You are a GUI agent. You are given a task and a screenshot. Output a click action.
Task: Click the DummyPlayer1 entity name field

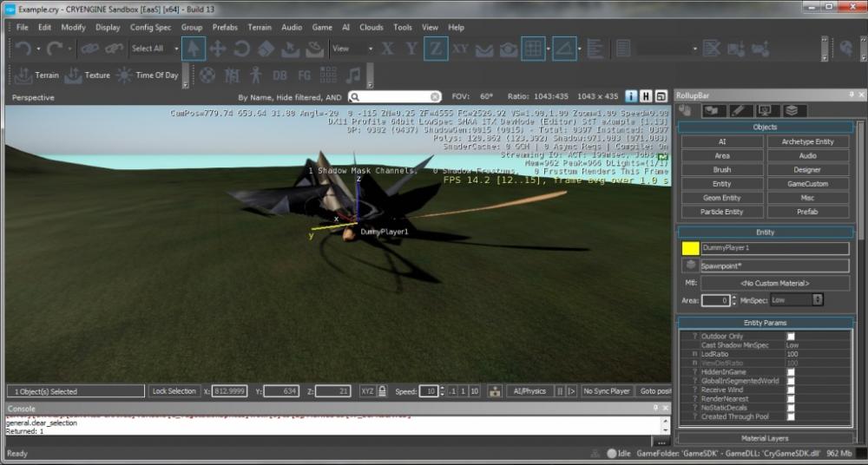click(x=775, y=248)
